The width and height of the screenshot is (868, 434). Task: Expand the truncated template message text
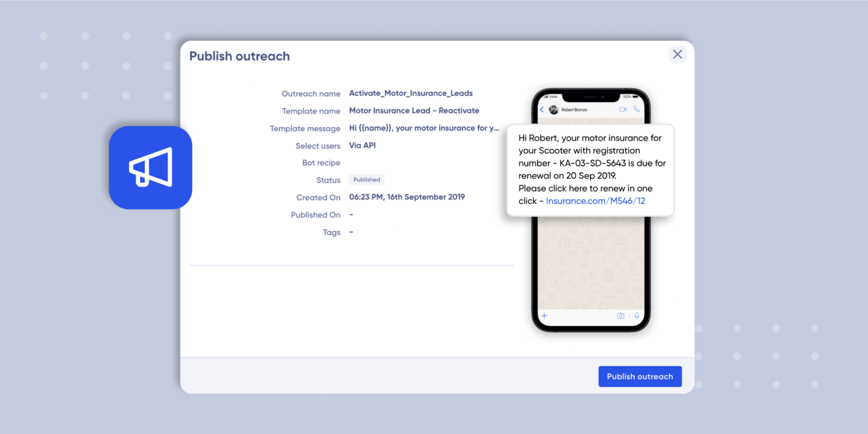(x=424, y=128)
